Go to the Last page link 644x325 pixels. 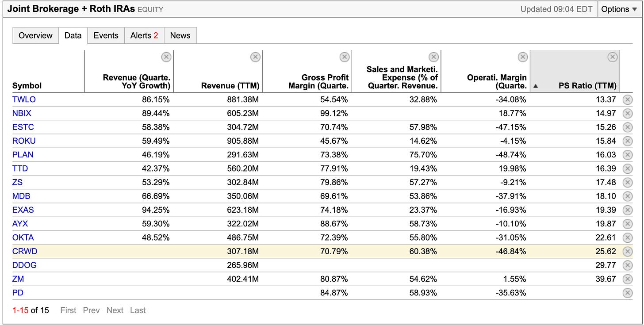coord(138,310)
